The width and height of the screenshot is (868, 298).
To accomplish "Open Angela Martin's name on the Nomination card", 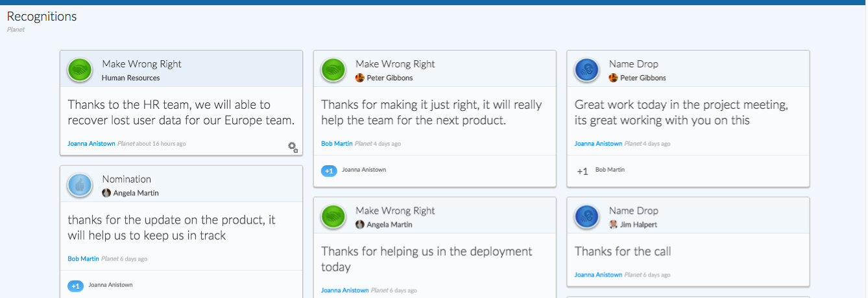I will tap(136, 193).
